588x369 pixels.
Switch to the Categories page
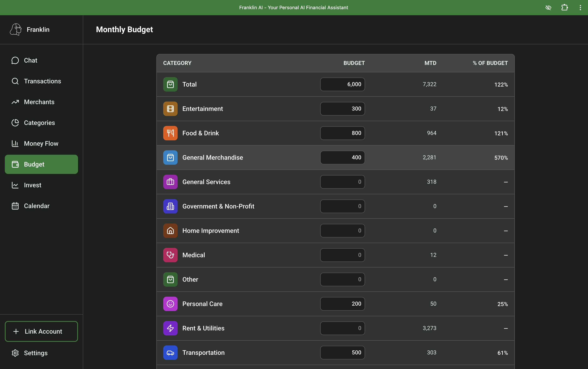click(x=41, y=123)
